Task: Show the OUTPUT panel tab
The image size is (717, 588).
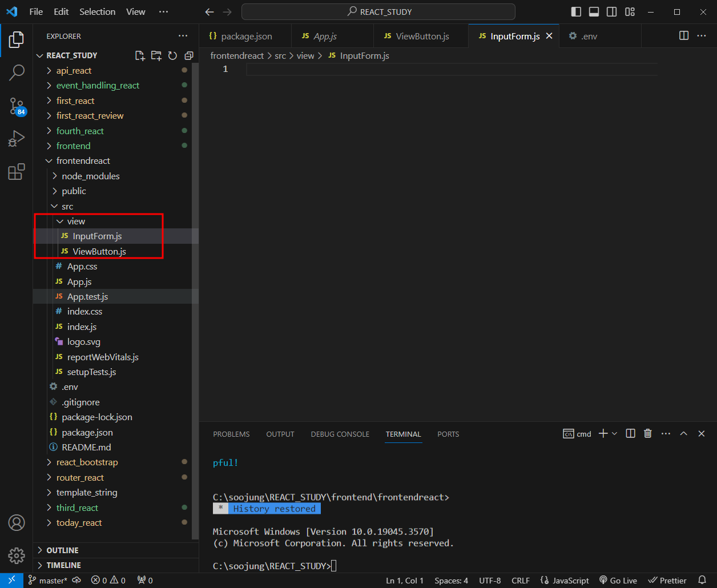Action: click(x=280, y=434)
